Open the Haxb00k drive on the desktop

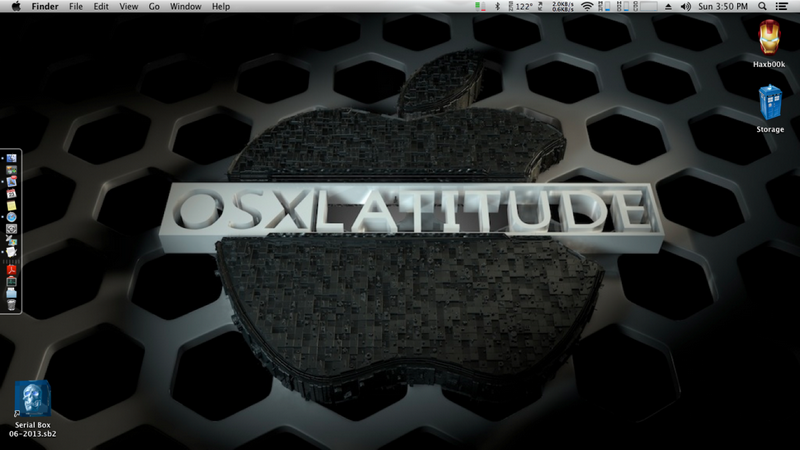[768, 38]
